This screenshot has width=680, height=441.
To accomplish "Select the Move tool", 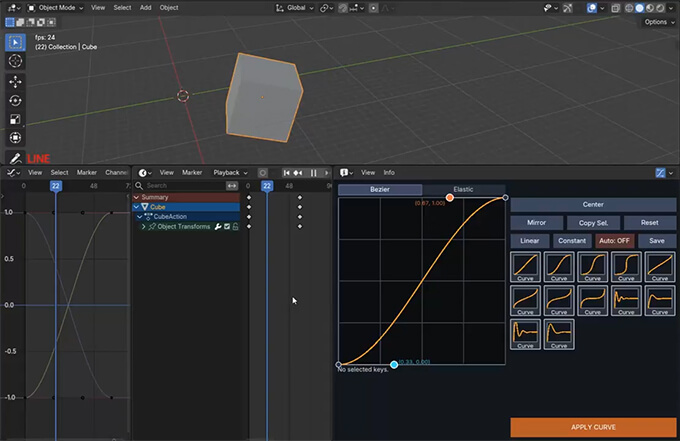I will (x=15, y=81).
